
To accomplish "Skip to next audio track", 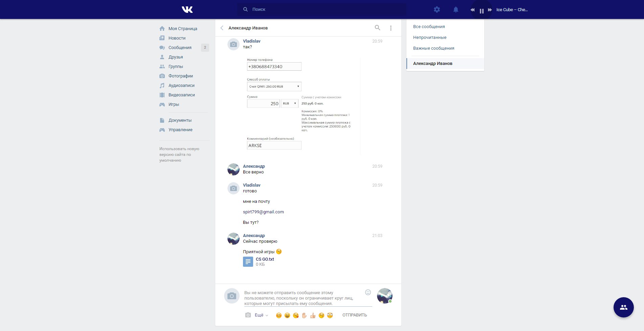I will [490, 10].
